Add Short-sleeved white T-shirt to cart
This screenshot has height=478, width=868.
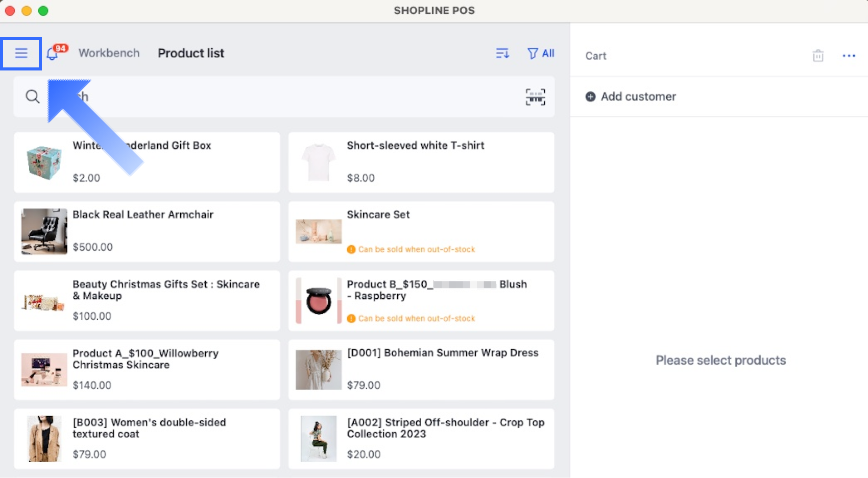(x=421, y=162)
